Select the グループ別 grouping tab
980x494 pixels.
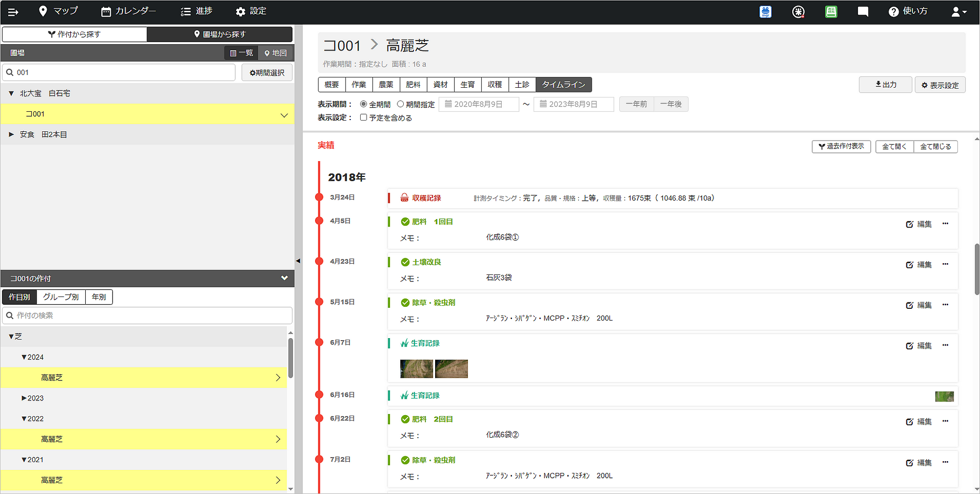[x=61, y=297]
